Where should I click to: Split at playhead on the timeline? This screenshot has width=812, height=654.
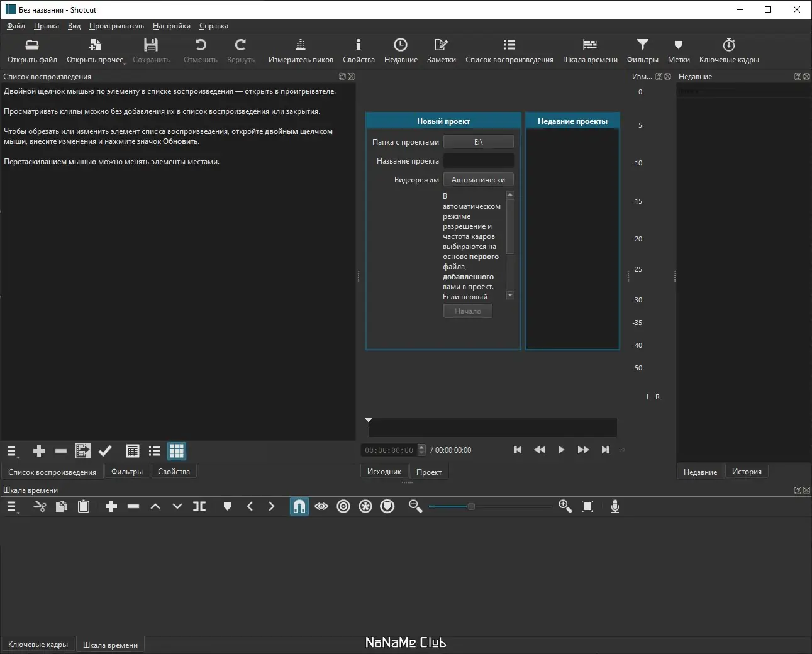199,506
